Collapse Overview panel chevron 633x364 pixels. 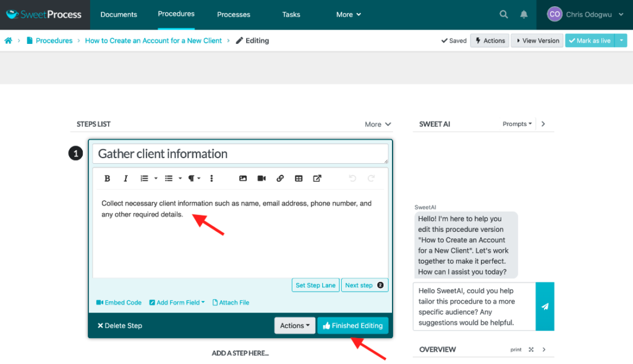544,349
